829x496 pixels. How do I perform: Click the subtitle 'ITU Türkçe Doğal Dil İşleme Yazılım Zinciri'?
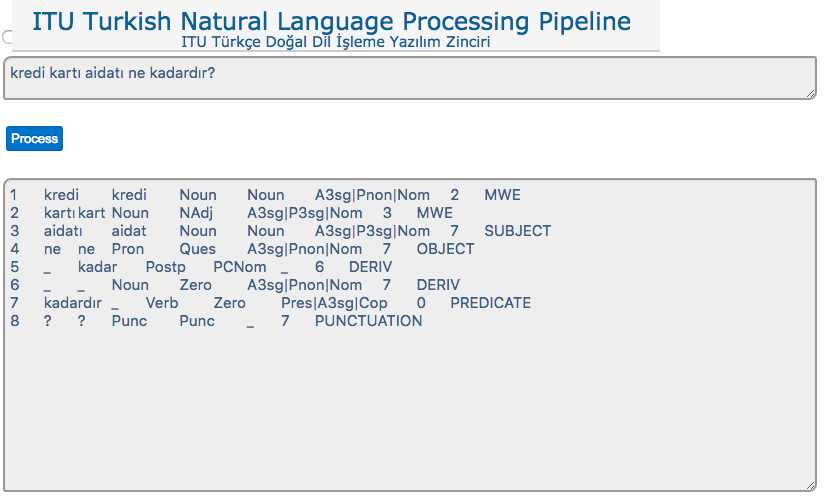(336, 42)
